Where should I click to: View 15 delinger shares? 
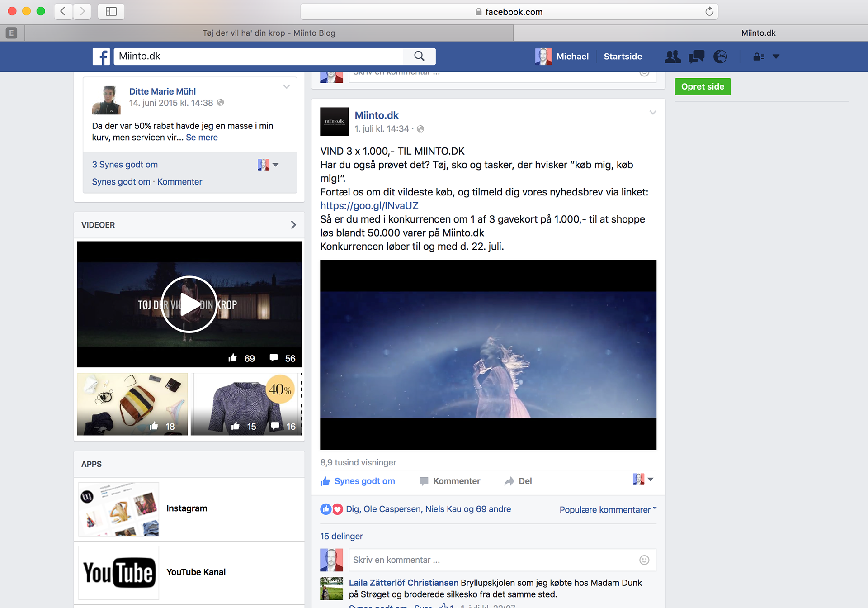coord(341,537)
